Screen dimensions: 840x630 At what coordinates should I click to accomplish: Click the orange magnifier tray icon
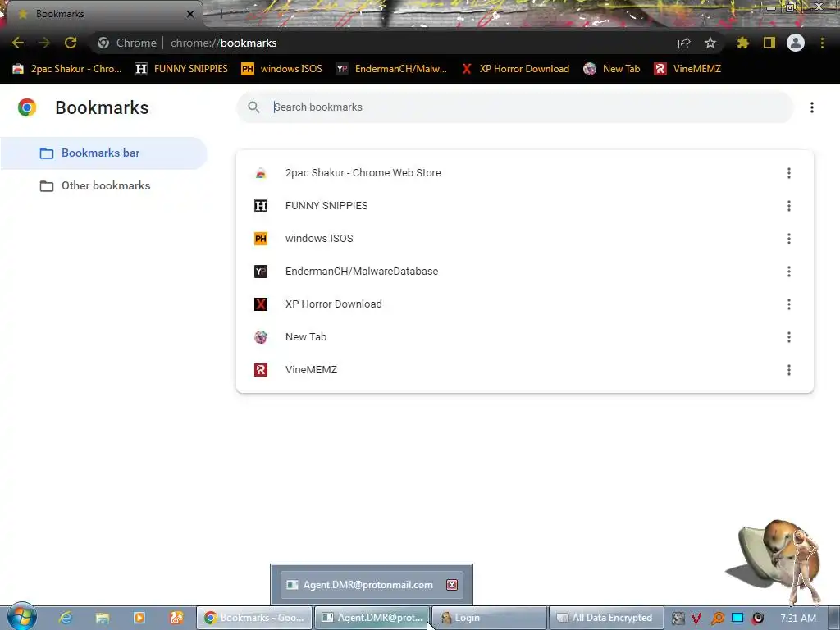[x=717, y=619]
